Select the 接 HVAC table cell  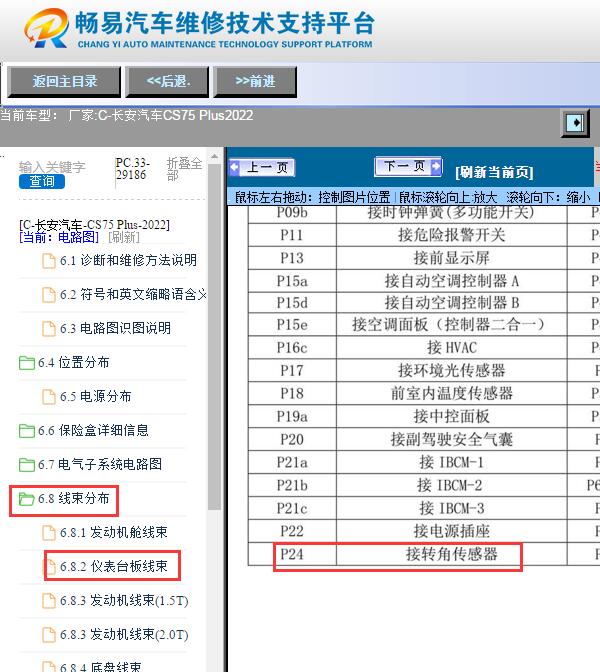(452, 347)
